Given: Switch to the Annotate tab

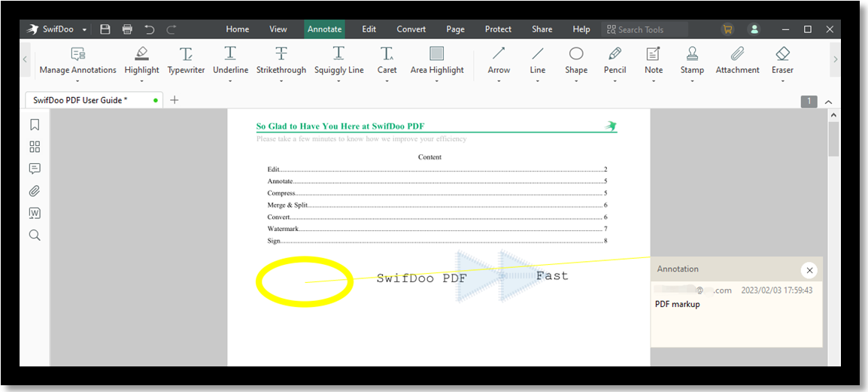Looking at the screenshot, I should pos(324,29).
